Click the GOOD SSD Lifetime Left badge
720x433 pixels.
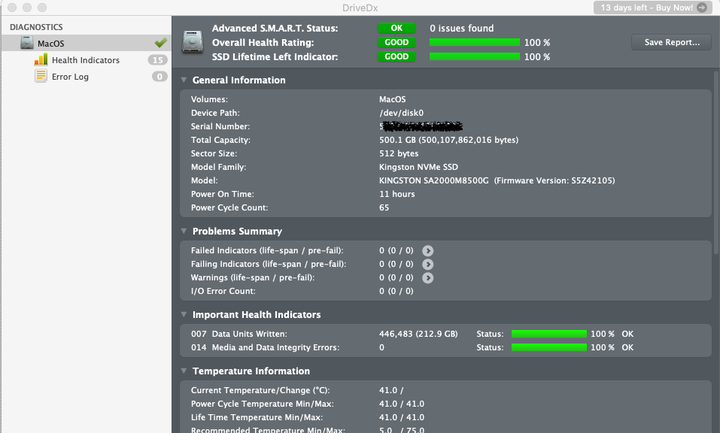pos(396,56)
